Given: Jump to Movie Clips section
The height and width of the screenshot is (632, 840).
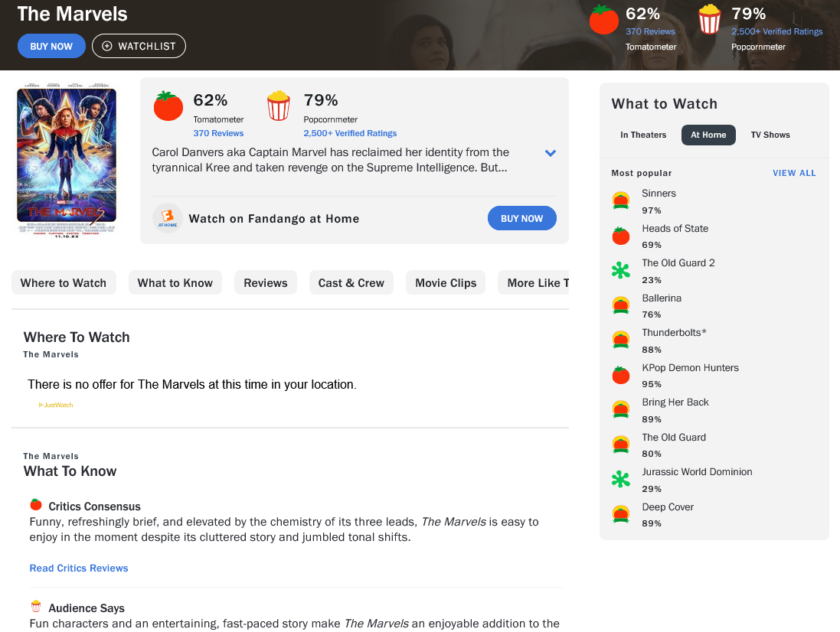Looking at the screenshot, I should pyautogui.click(x=445, y=282).
